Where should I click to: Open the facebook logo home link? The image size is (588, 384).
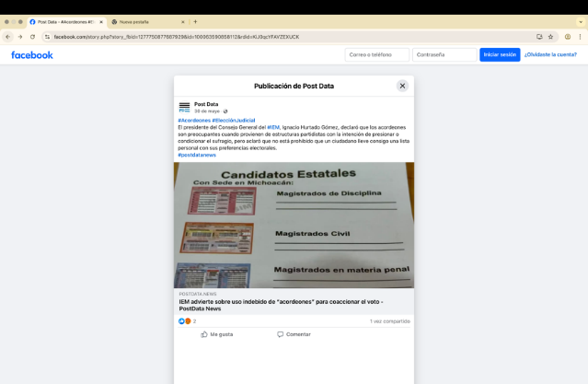[x=32, y=55]
